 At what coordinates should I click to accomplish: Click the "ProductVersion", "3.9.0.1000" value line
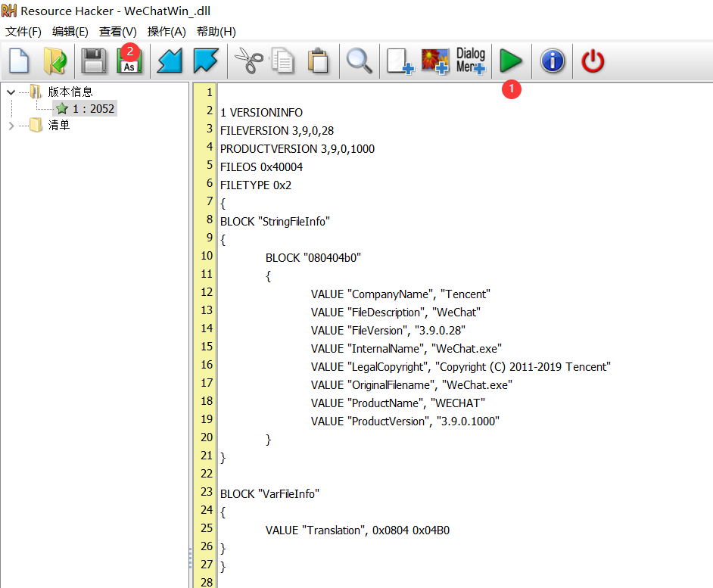tap(405, 422)
